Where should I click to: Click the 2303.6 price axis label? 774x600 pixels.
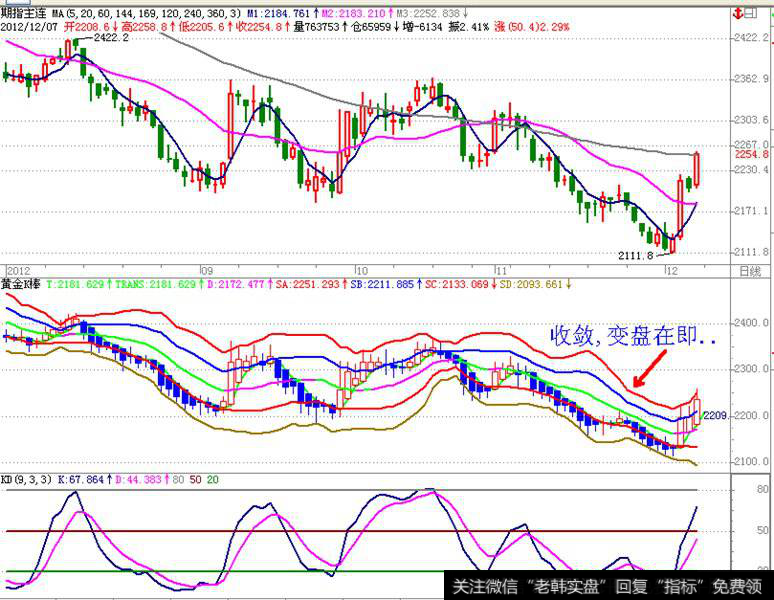[751, 120]
